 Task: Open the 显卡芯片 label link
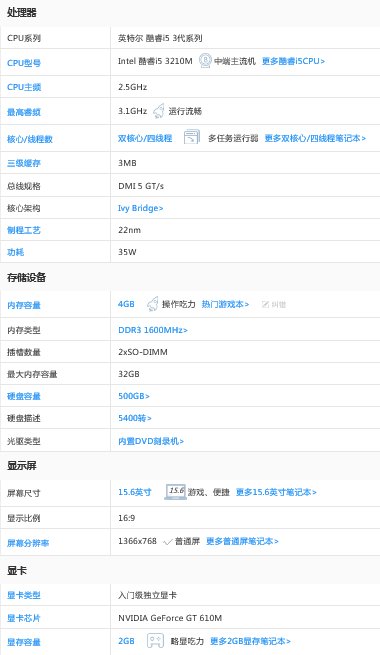(x=24, y=618)
